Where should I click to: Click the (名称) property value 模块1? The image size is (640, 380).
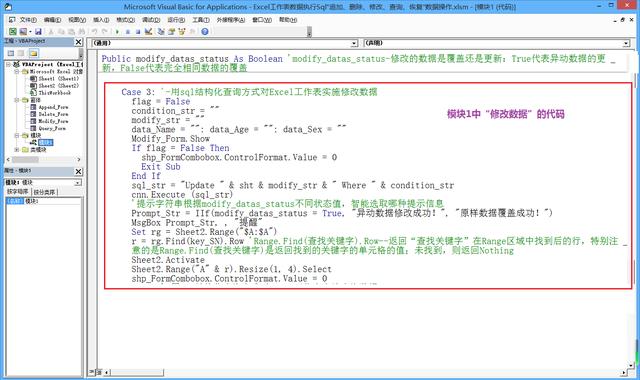53,201
